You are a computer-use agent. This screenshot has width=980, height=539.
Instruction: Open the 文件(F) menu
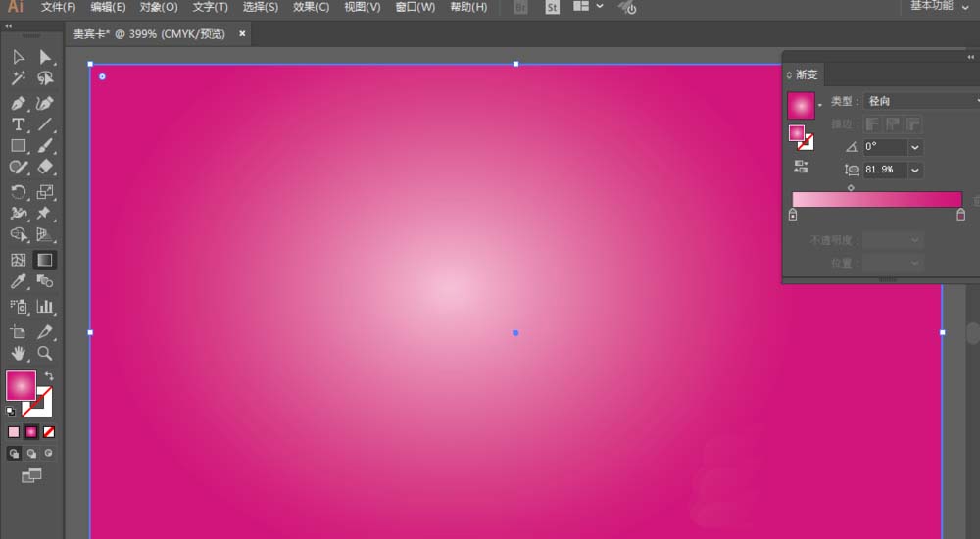point(58,7)
